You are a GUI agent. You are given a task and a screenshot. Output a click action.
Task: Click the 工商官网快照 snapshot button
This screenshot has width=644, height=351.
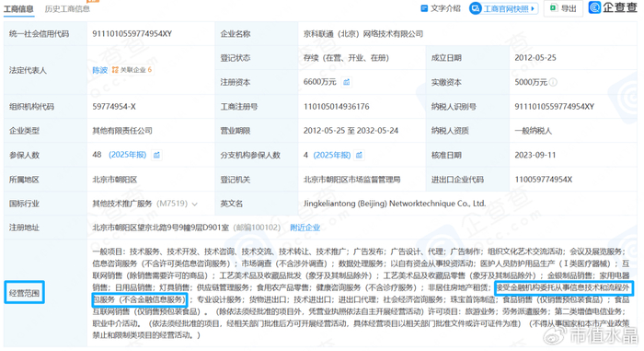click(503, 8)
